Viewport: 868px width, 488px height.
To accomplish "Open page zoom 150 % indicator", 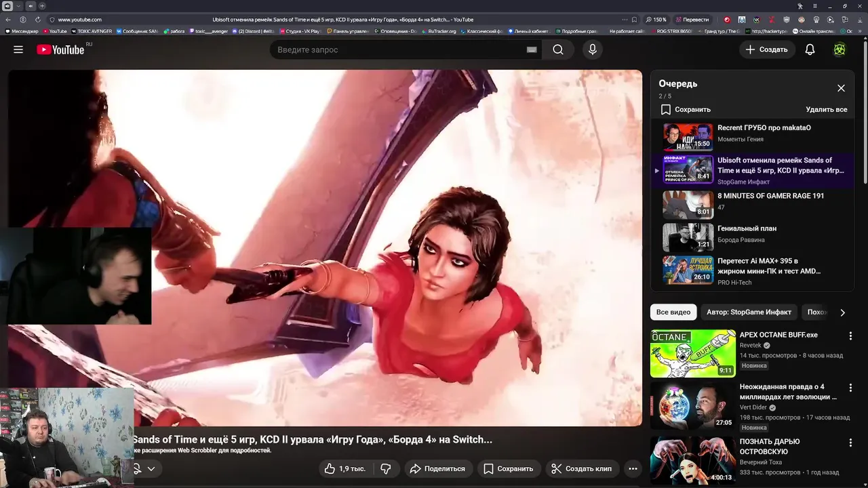I will point(656,20).
